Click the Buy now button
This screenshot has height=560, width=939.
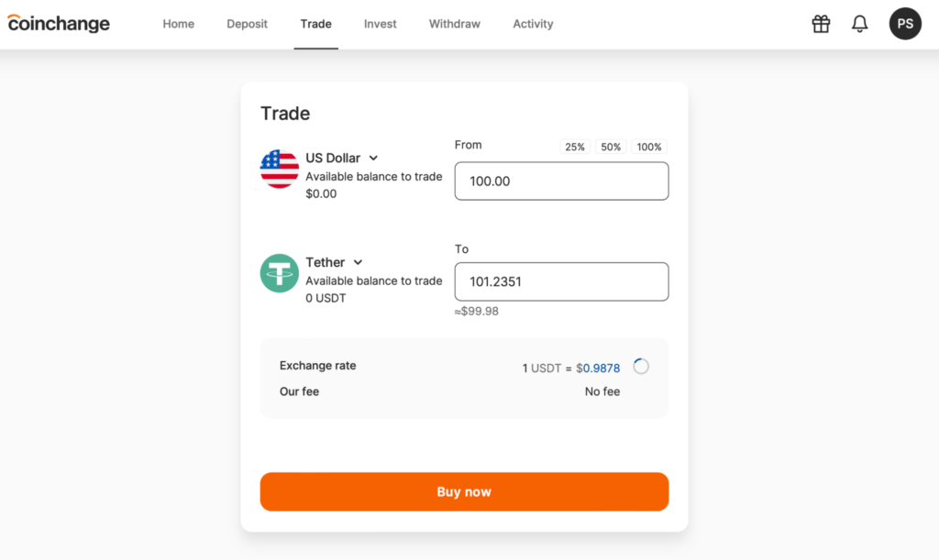click(x=463, y=491)
